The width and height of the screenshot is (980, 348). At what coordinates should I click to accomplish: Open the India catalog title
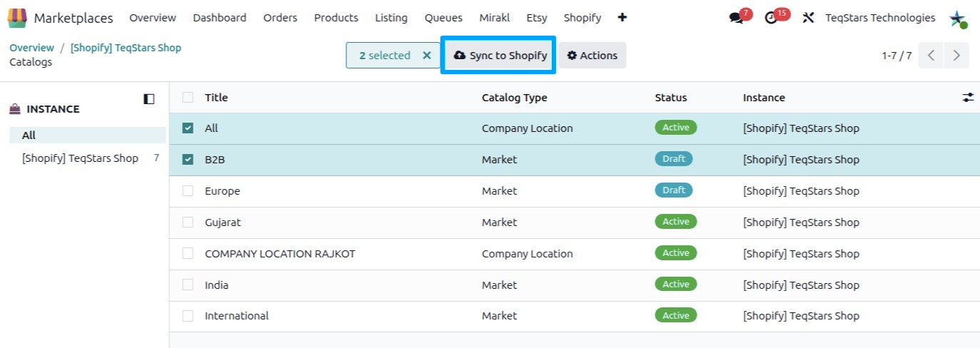(x=217, y=285)
